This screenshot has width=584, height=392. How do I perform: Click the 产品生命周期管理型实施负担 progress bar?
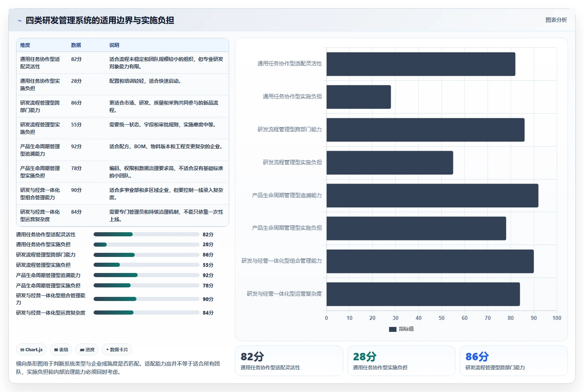click(x=146, y=285)
